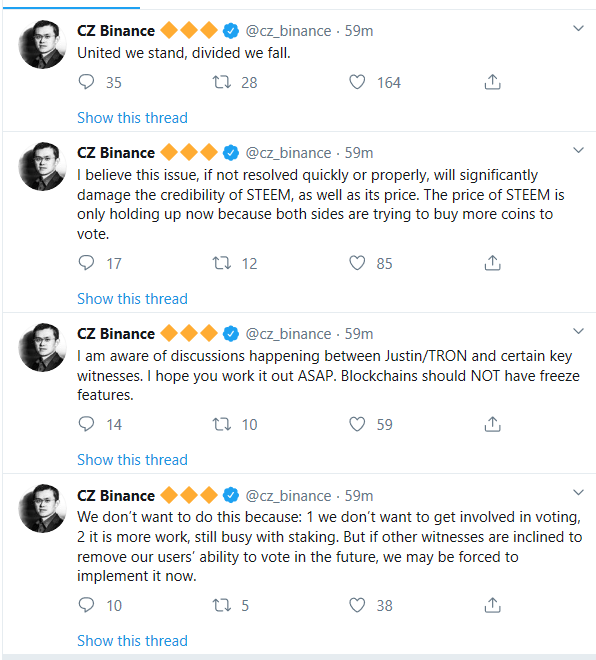Share the 'United we stand' tweet

(492, 82)
